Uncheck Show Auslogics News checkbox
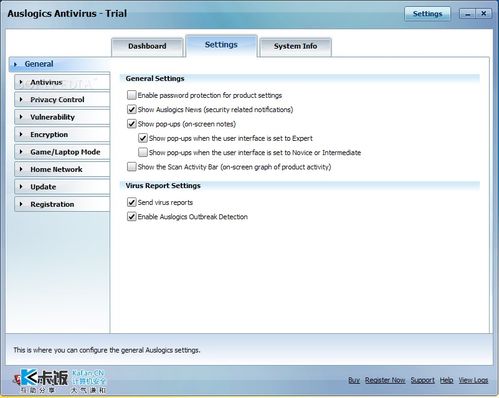This screenshot has width=499, height=398. pyautogui.click(x=132, y=110)
